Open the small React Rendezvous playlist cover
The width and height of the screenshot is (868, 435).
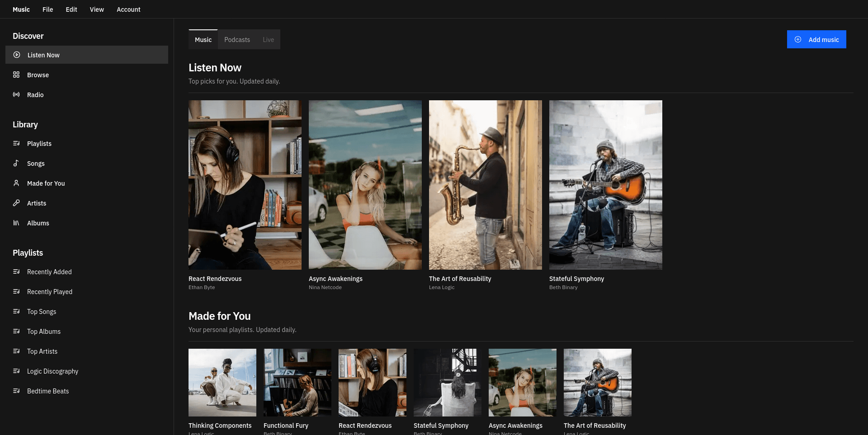point(373,383)
